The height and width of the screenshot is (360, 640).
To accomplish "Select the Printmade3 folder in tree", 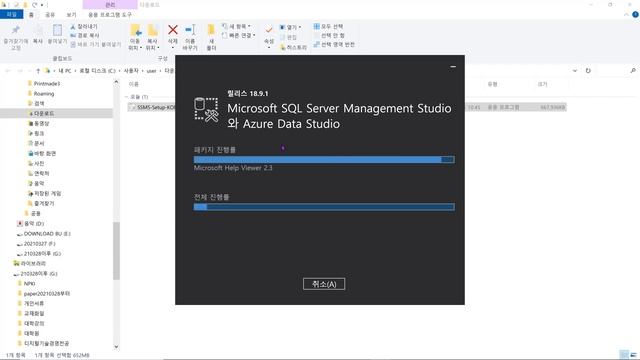I will click(47, 83).
